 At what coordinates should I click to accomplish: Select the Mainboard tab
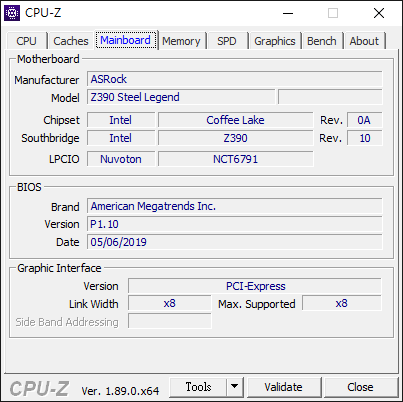click(126, 40)
